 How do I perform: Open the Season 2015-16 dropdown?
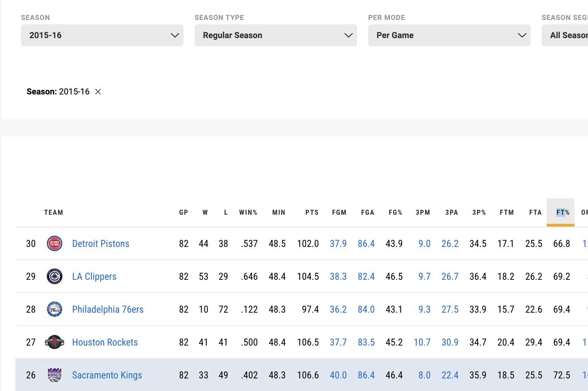pyautogui.click(x=102, y=35)
